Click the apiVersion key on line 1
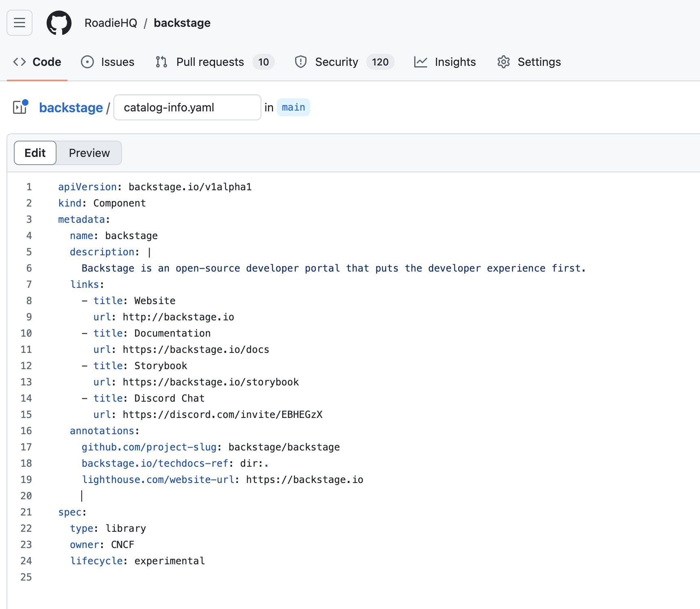Image resolution: width=700 pixels, height=609 pixels. 87,187
